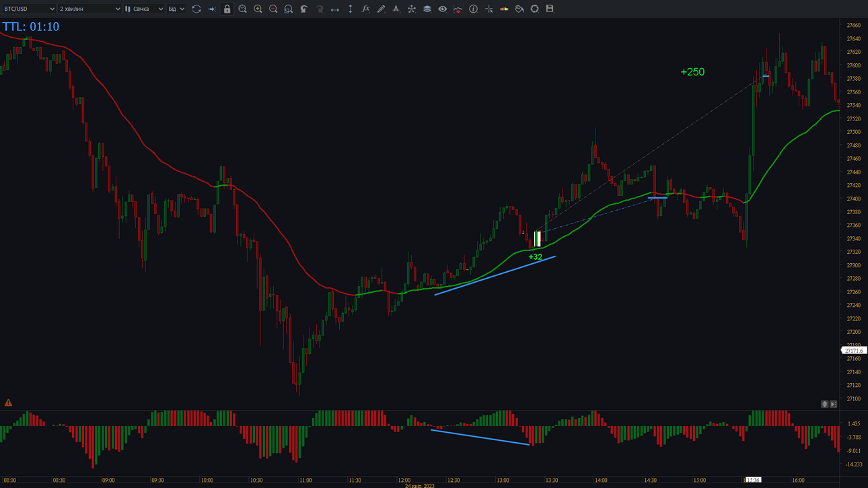Screen dimensions: 868x488
Task: Open the fx indicators menu
Action: [366, 9]
